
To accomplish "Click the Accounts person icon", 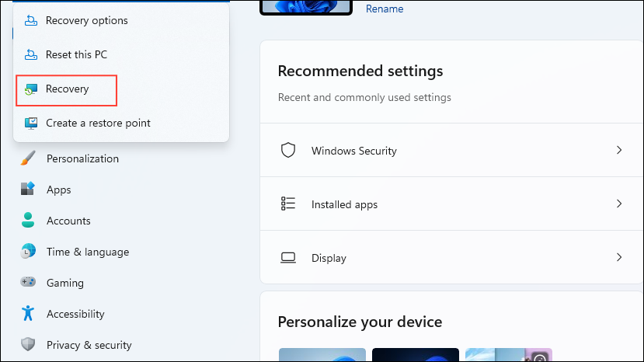I will [28, 220].
